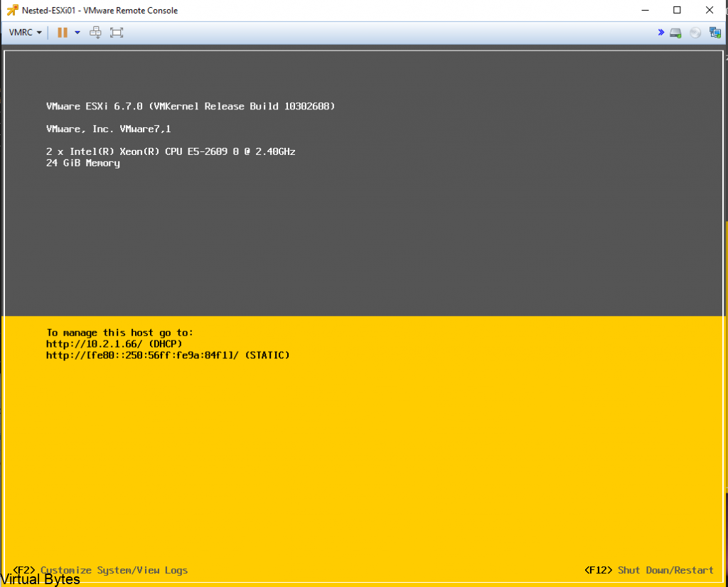Click the Intel Xeon CPU E5-2609 line
The height and width of the screenshot is (587, 728).
click(x=171, y=152)
